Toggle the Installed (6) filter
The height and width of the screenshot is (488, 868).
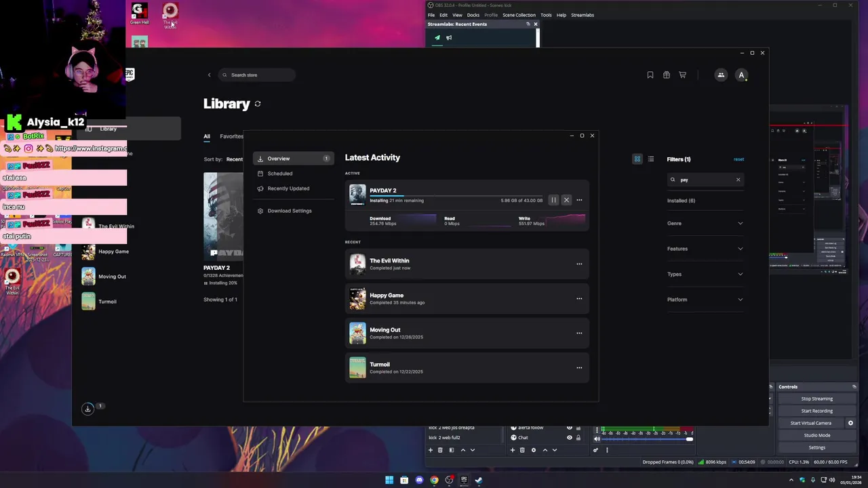coord(681,201)
